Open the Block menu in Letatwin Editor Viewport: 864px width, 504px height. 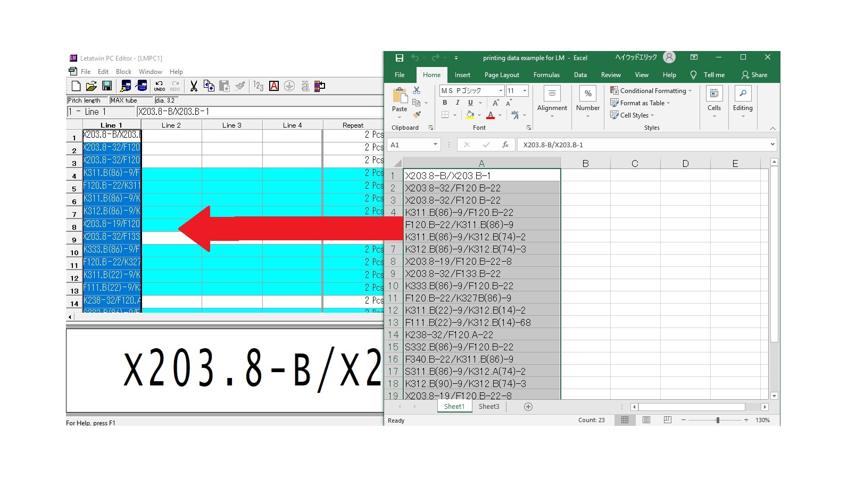coord(123,72)
